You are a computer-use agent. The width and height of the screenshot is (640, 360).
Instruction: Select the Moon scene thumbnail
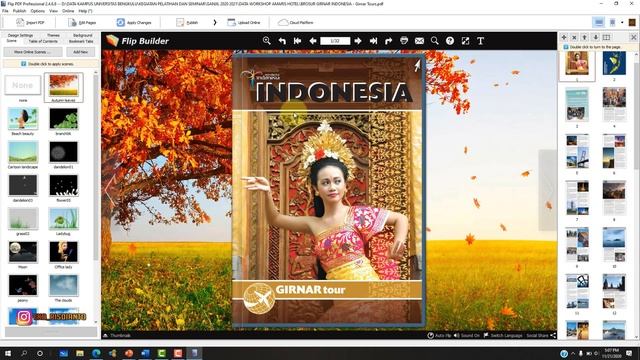click(23, 252)
